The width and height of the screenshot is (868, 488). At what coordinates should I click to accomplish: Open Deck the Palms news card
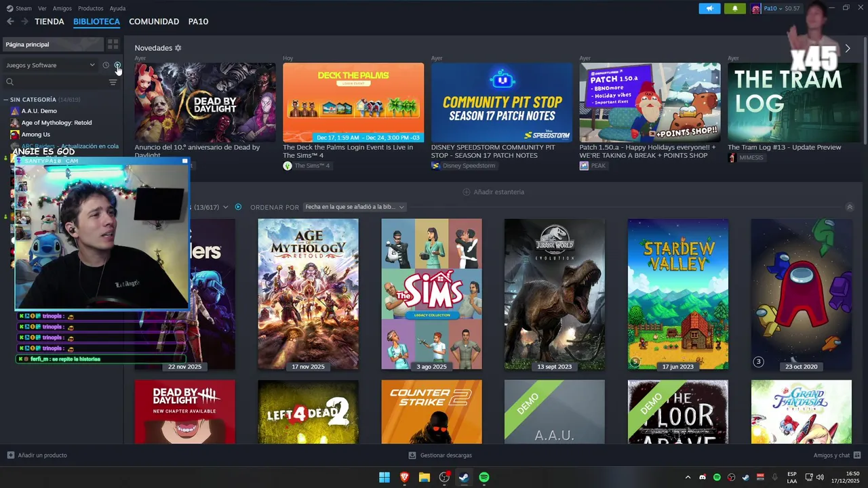[353, 102]
